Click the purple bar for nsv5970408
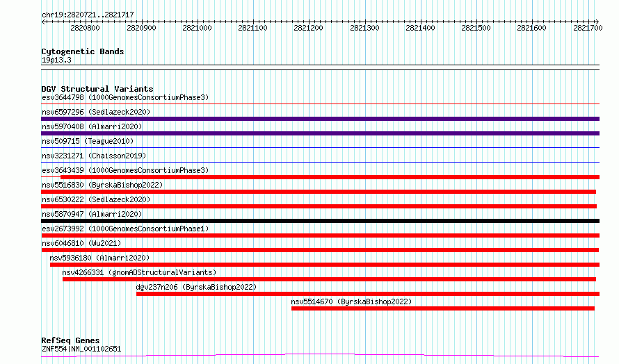This screenshot has width=619, height=364. (320, 133)
